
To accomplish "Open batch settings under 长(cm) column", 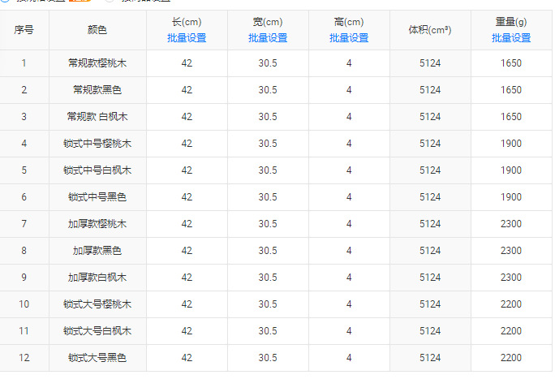I will [187, 38].
